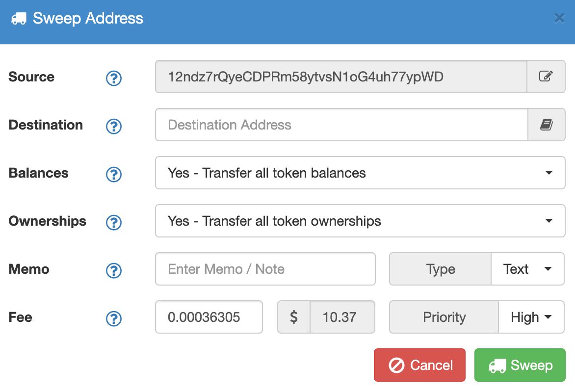Click the Destination help question mark icon
The height and width of the screenshot is (392, 575).
(x=114, y=126)
